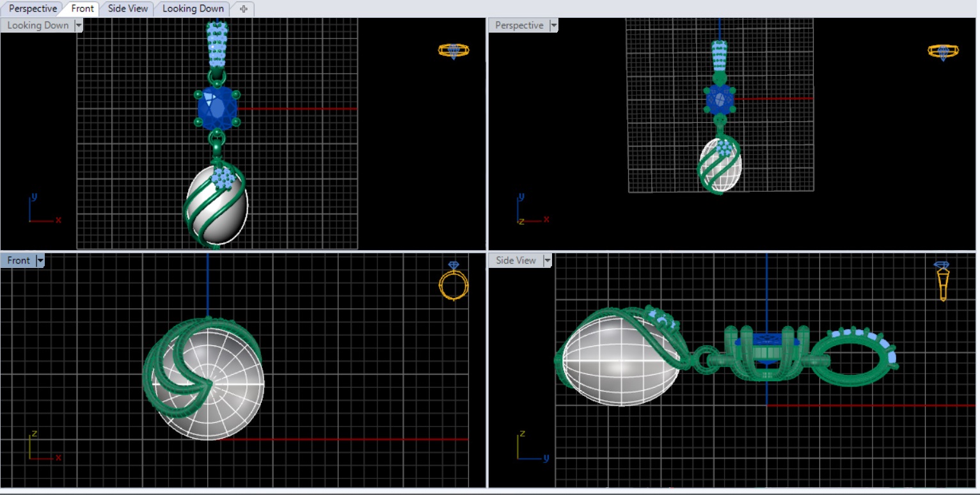The image size is (980, 495).
Task: Click the add new viewport tab plus icon
Action: click(243, 9)
